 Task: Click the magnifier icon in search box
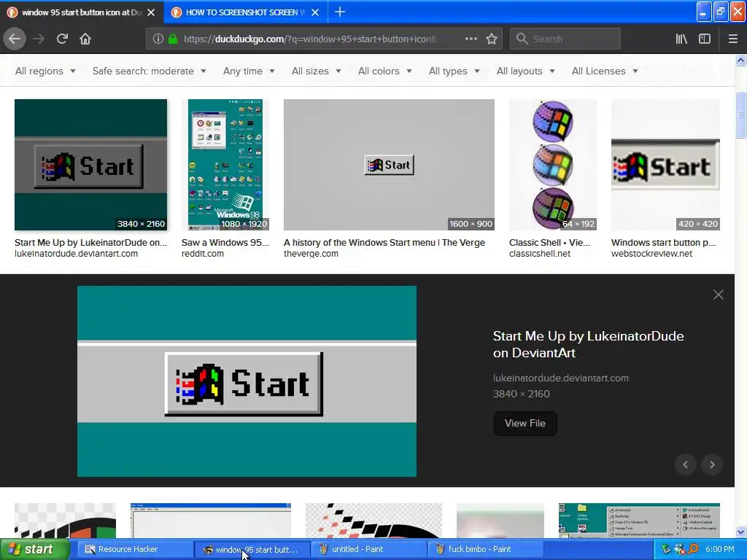click(x=522, y=39)
